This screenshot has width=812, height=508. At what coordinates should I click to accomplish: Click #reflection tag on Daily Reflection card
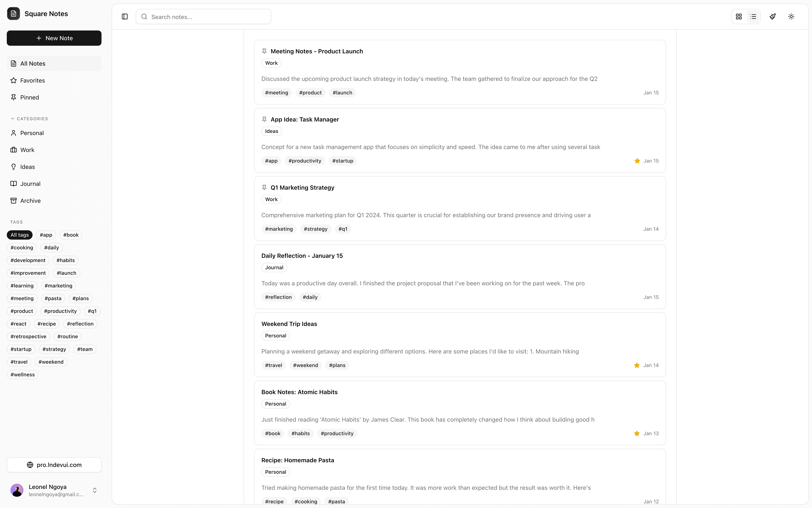[x=278, y=297]
